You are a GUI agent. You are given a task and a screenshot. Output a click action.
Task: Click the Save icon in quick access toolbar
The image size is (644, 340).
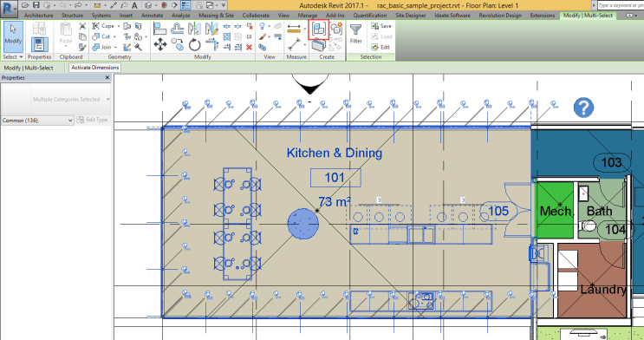[x=36, y=5]
